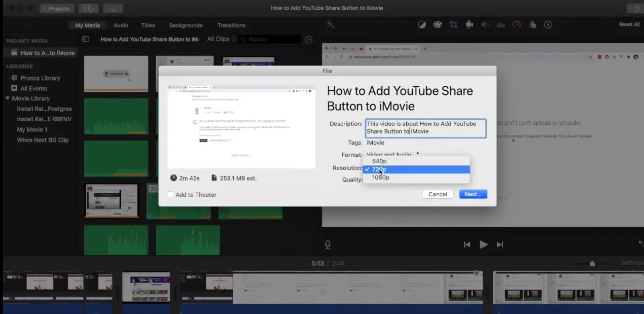Choose 540p from the resolution list

click(x=379, y=161)
